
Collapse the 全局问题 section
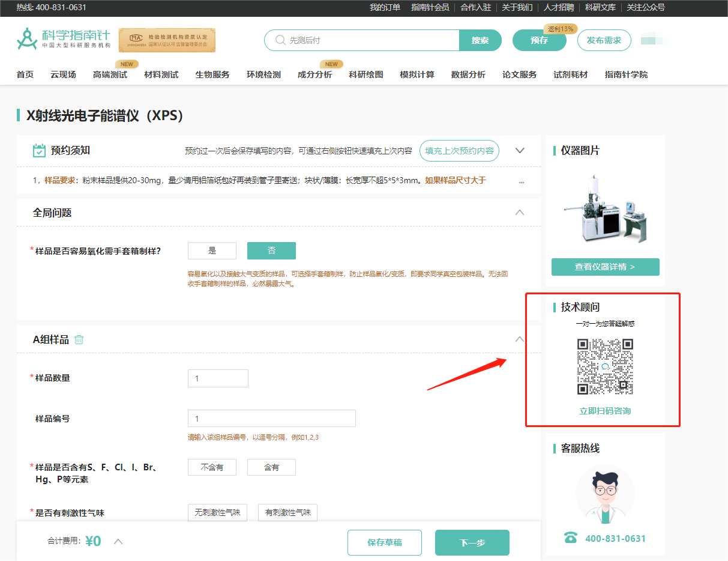[520, 212]
